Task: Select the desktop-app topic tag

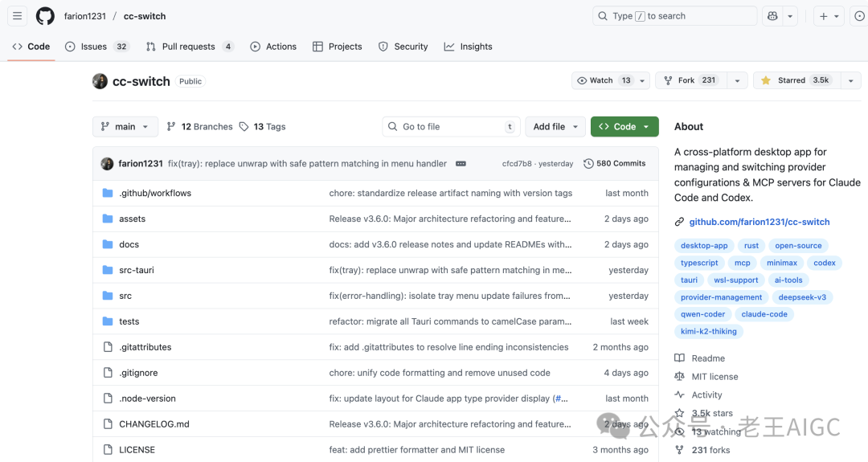Action: pyautogui.click(x=704, y=246)
